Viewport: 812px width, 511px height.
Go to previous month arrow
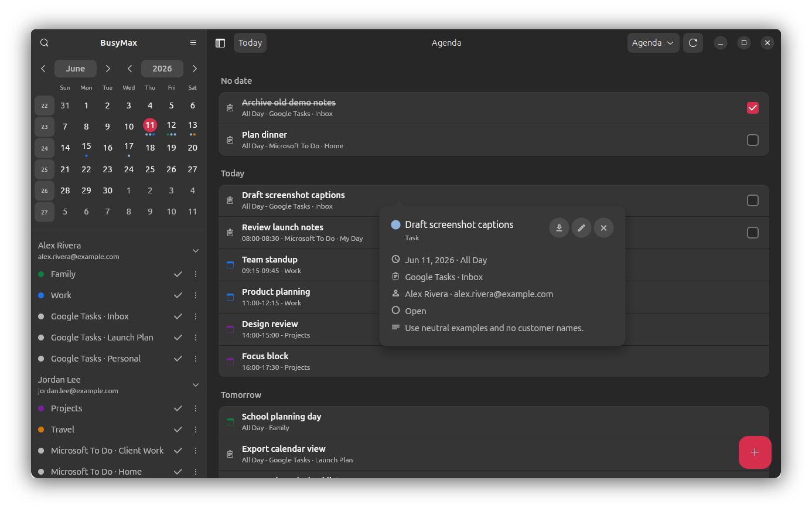(43, 69)
